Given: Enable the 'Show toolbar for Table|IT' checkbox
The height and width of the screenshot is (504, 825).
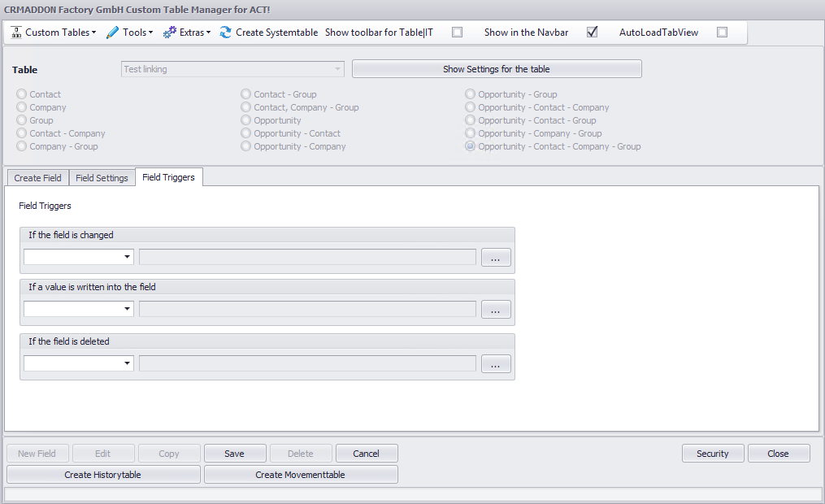Looking at the screenshot, I should click(x=457, y=33).
